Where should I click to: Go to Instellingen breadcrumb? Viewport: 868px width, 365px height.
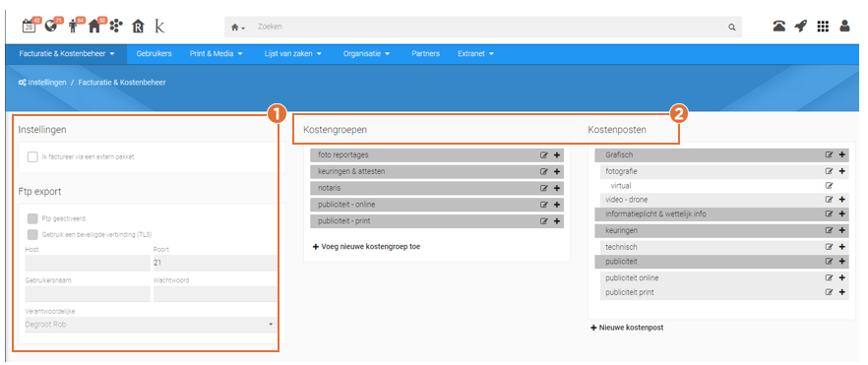tap(42, 82)
